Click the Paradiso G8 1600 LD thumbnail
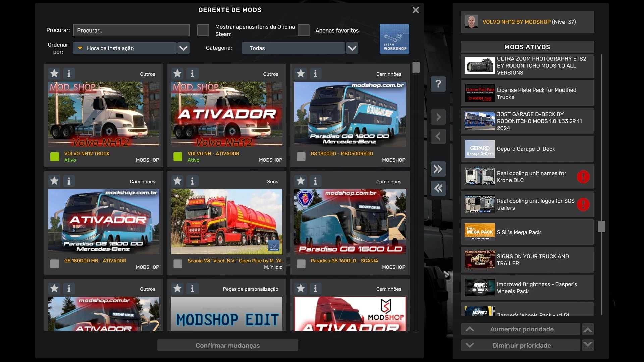644x362 pixels. 350,222
